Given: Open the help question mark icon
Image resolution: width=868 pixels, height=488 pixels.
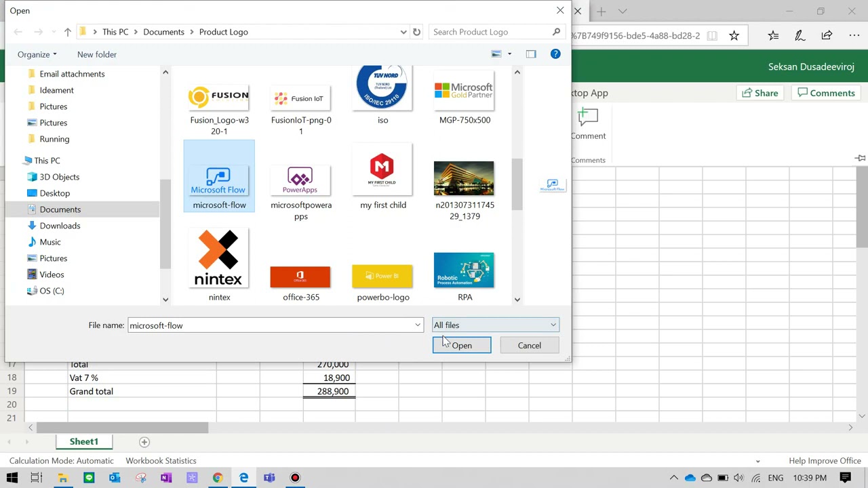Looking at the screenshot, I should [555, 54].
